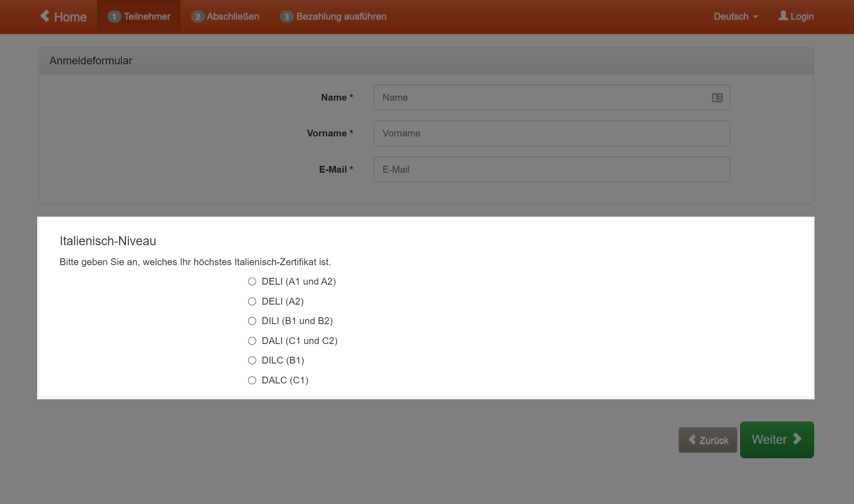Click the back chevron next to Home

click(x=45, y=16)
